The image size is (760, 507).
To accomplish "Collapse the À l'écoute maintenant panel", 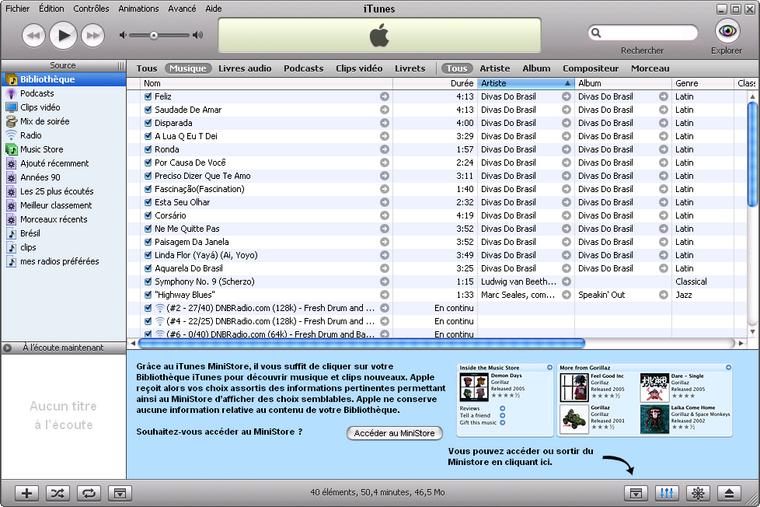I will pos(7,348).
